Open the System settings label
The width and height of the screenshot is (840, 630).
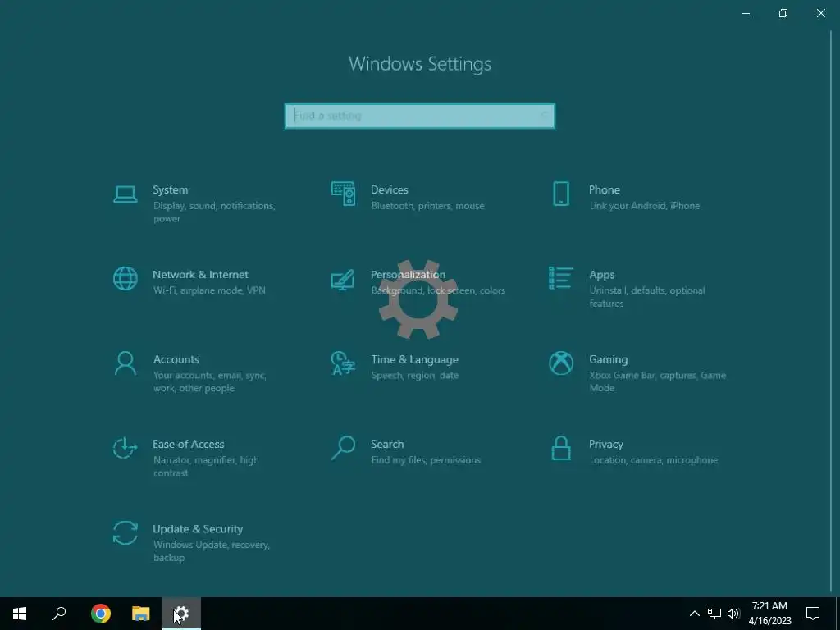171,189
